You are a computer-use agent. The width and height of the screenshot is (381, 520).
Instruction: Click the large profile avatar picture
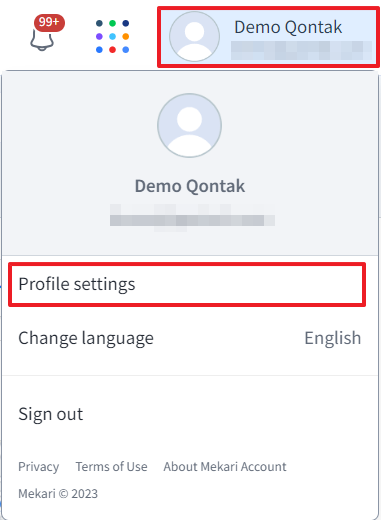(190, 125)
